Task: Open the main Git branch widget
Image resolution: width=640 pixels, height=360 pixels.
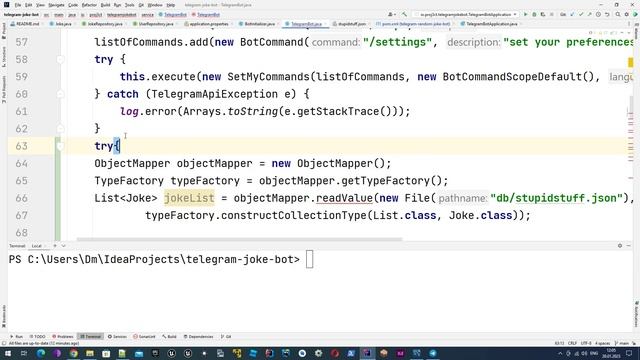Action: [x=621, y=343]
